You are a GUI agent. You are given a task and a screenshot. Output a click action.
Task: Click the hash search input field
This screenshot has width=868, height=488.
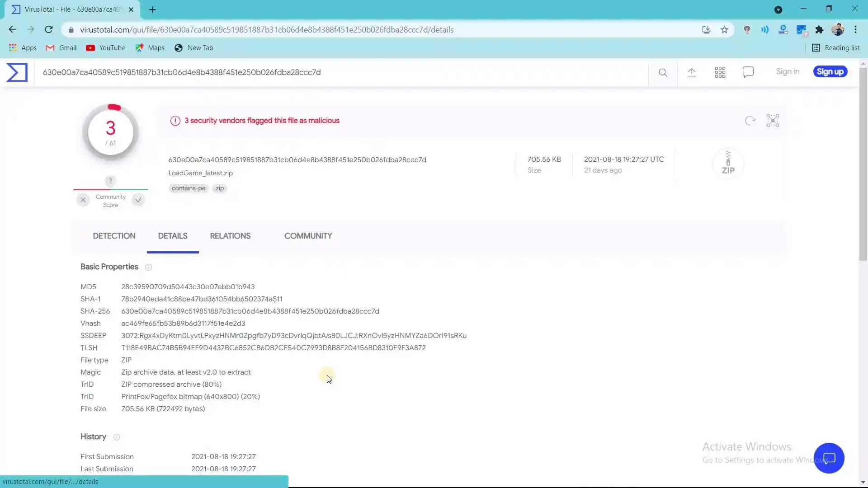(316, 72)
